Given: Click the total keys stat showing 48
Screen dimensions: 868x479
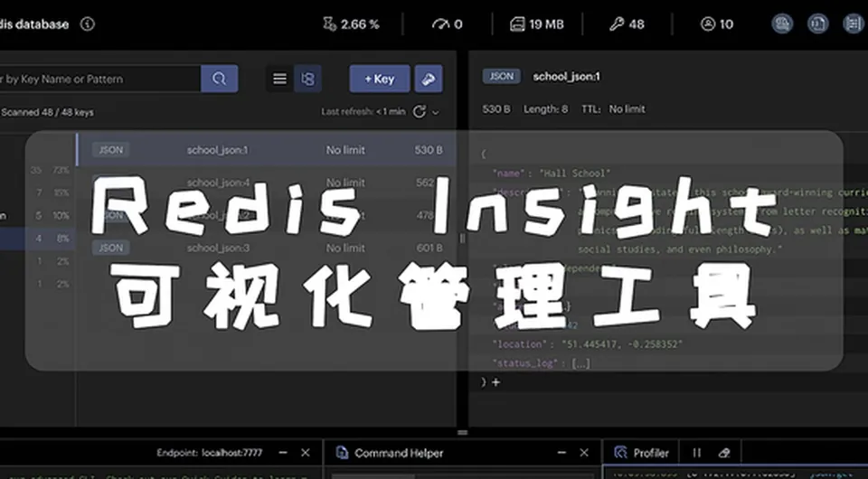Looking at the screenshot, I should (x=627, y=24).
